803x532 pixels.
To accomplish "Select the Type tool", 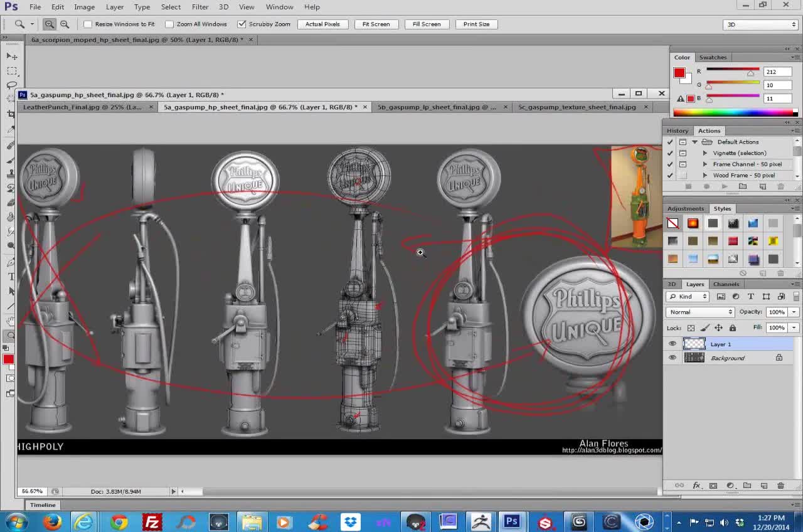I will [x=11, y=277].
